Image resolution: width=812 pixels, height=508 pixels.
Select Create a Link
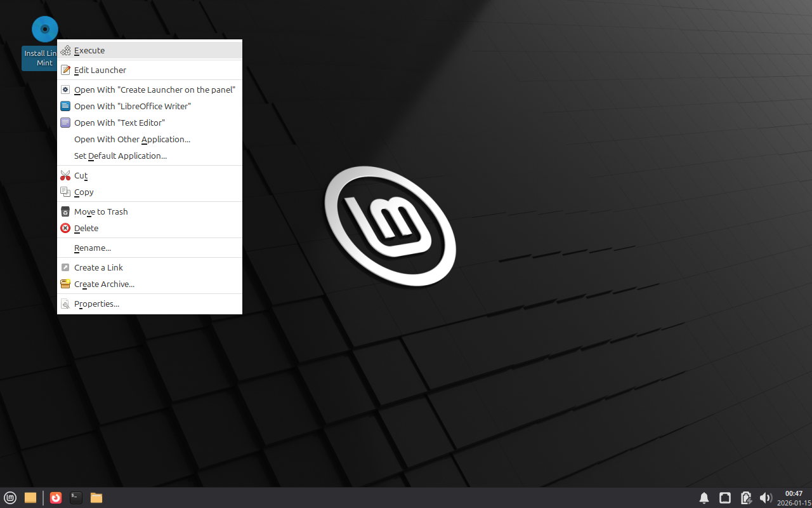click(150, 267)
